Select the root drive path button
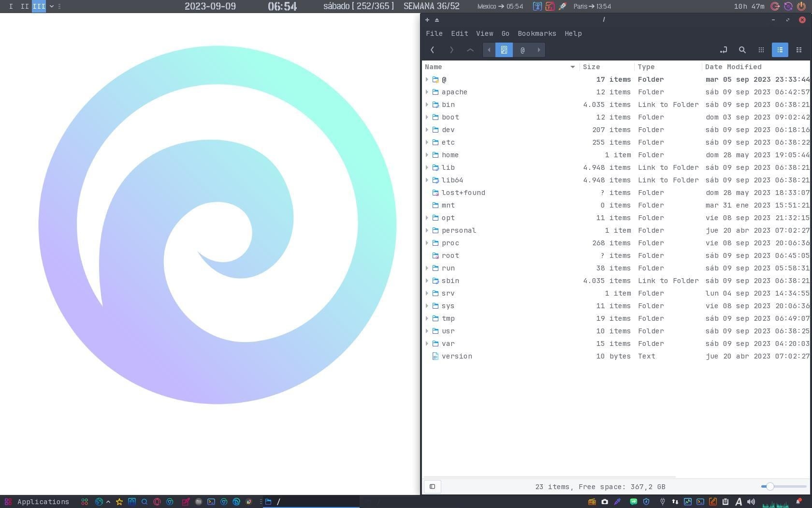 click(504, 50)
